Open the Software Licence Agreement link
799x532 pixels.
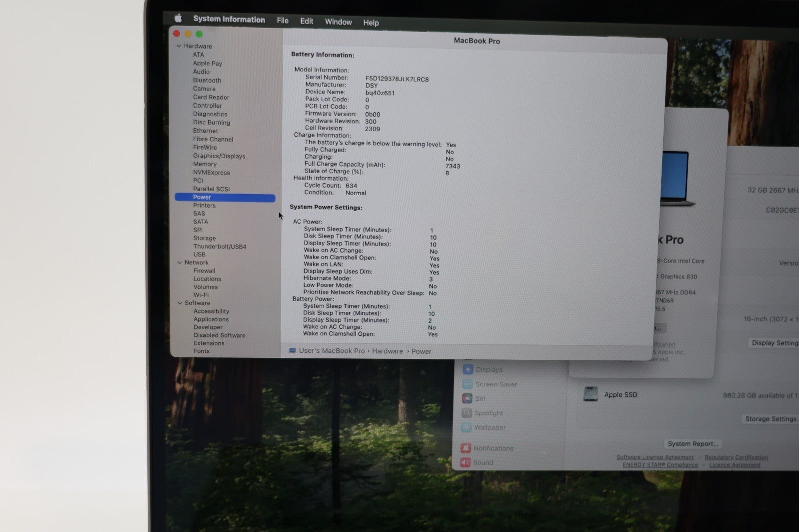click(x=655, y=457)
